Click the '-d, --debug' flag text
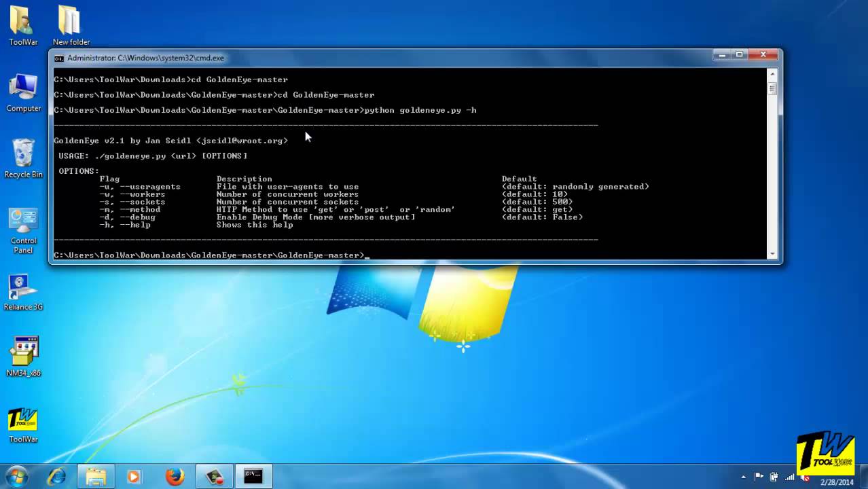This screenshot has height=489, width=868. click(127, 217)
